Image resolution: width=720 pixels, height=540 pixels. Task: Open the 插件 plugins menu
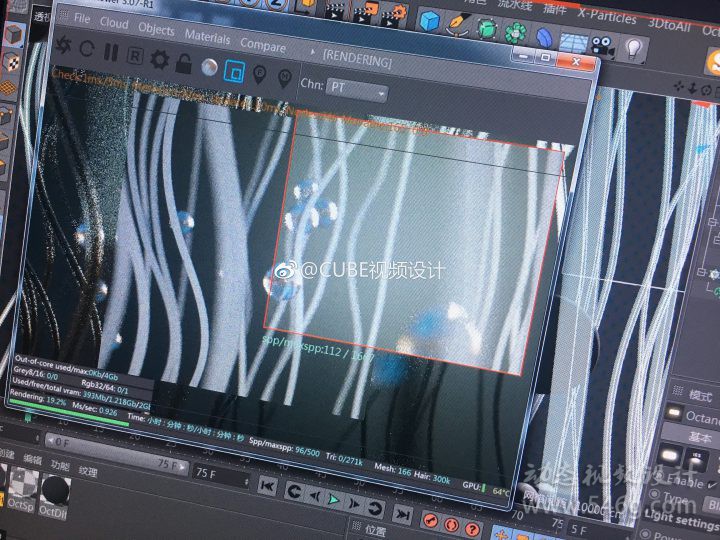pyautogui.click(x=554, y=7)
